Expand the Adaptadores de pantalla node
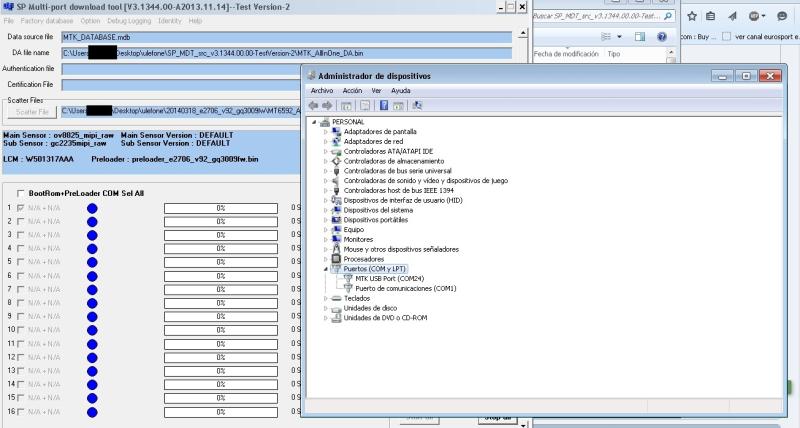The height and width of the screenshot is (428, 800). [326, 132]
